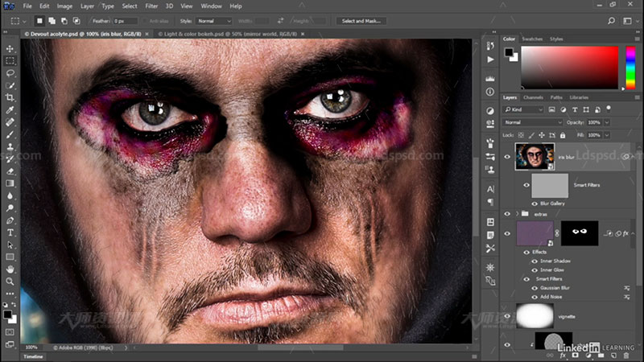Switch to the Channels tab

(533, 97)
